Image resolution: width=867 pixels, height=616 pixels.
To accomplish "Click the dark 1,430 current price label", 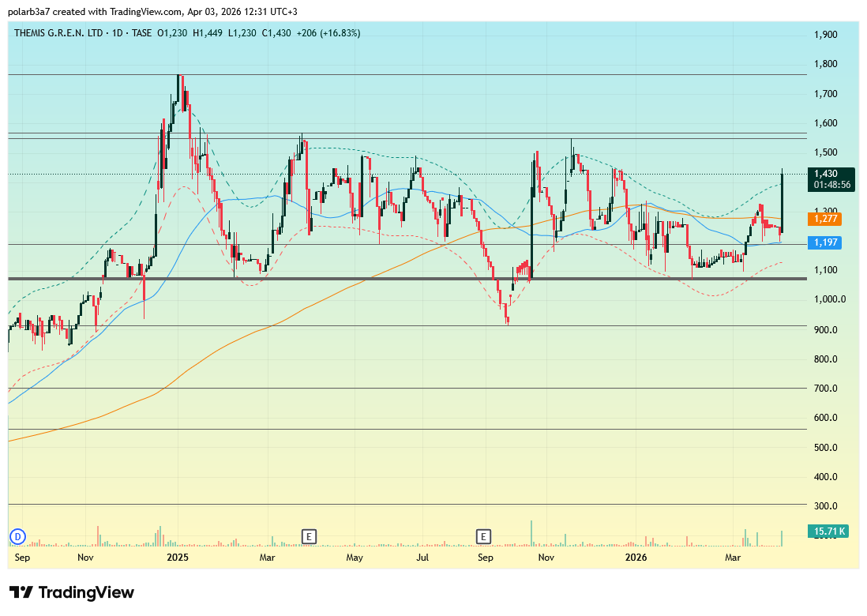I will tap(827, 174).
